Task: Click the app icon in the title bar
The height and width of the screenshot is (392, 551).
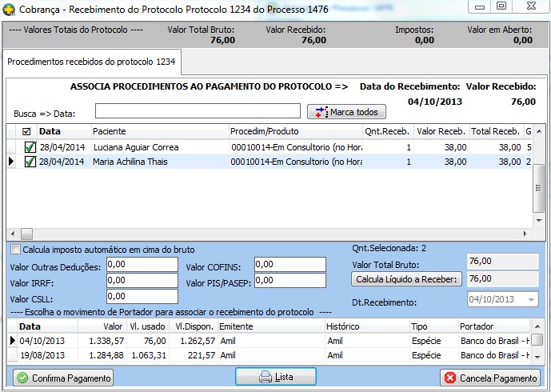Action: pyautogui.click(x=10, y=8)
